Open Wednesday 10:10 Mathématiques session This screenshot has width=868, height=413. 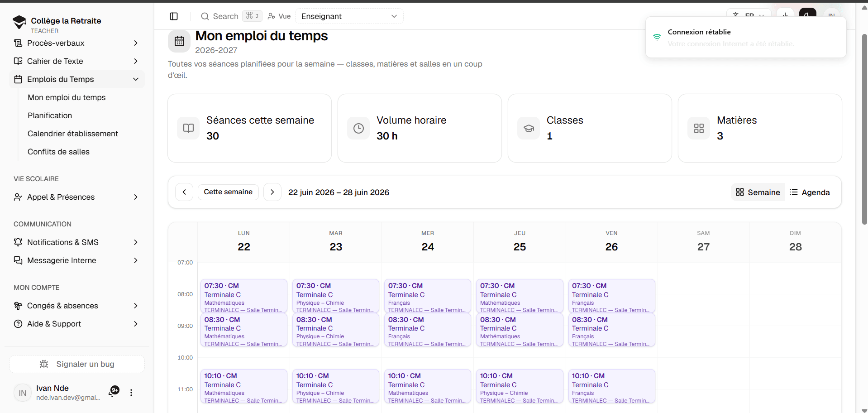click(428, 386)
